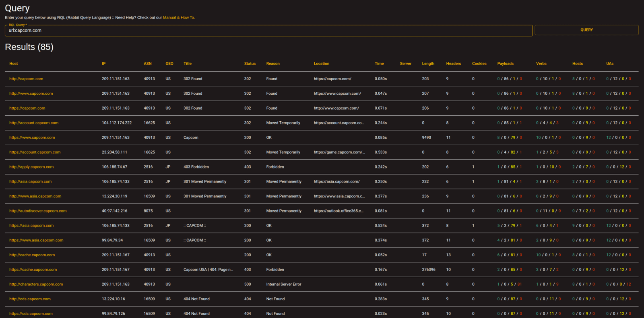Select the location https://asia.capcom.com/
This screenshot has width=644, height=318.
click(x=337, y=181)
